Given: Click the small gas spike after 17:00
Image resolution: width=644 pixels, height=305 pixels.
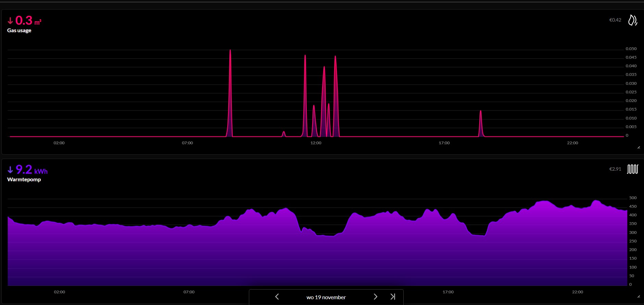Looking at the screenshot, I should pyautogui.click(x=481, y=112).
